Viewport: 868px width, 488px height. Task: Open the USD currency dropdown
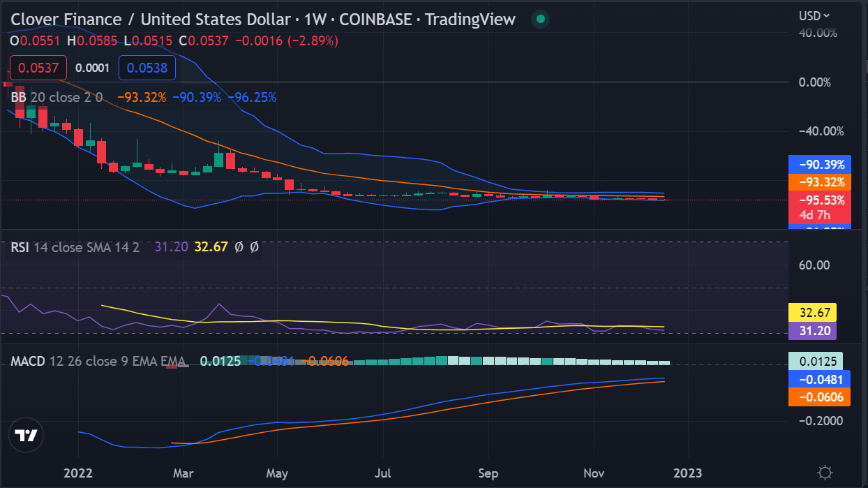(x=814, y=14)
